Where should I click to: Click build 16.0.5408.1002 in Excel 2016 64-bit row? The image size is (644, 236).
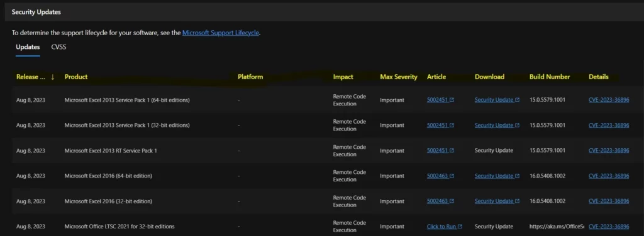tap(548, 176)
